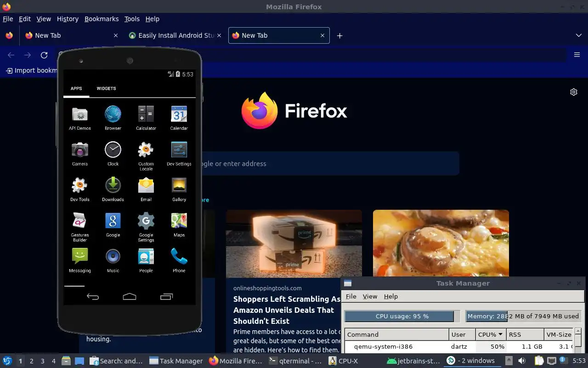Open Firefox Tools menu

pos(132,19)
